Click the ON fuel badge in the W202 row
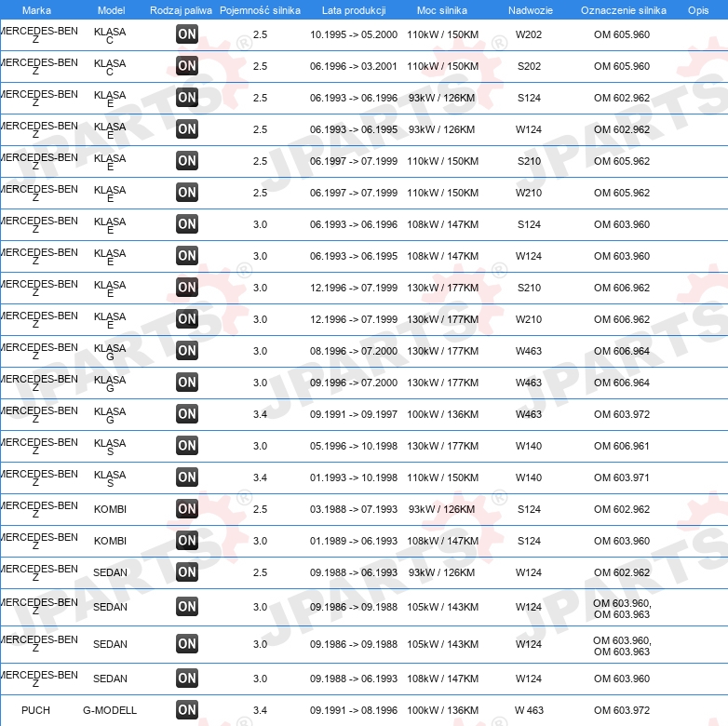The image size is (728, 726). tap(187, 34)
